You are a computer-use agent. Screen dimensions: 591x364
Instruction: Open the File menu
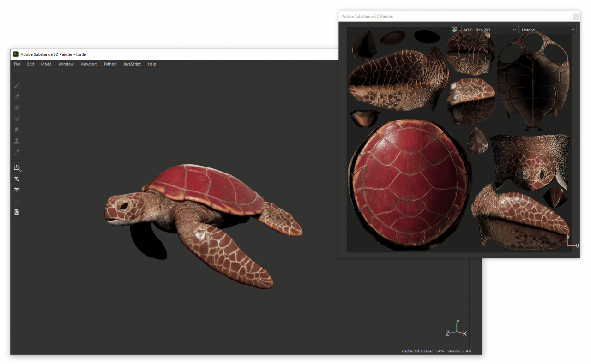17,64
